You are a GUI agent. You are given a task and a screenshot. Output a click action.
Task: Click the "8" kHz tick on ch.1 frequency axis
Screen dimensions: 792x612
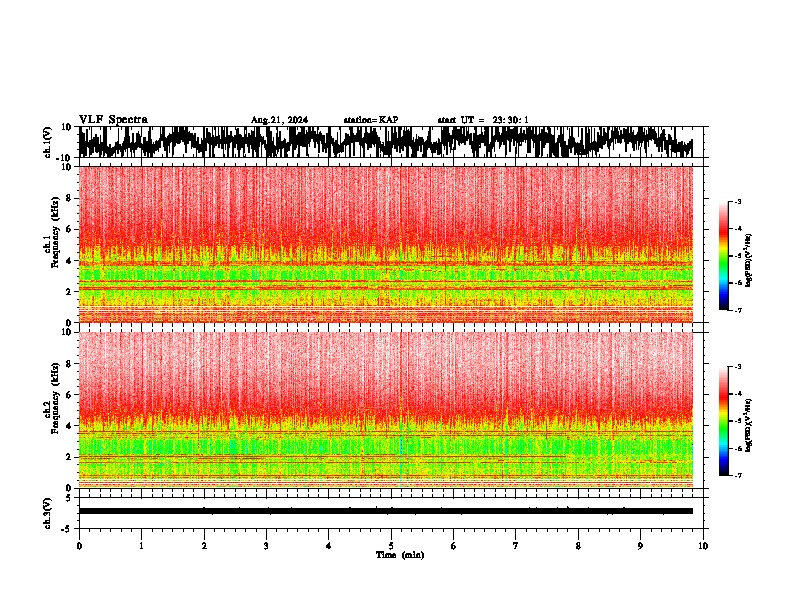point(70,198)
